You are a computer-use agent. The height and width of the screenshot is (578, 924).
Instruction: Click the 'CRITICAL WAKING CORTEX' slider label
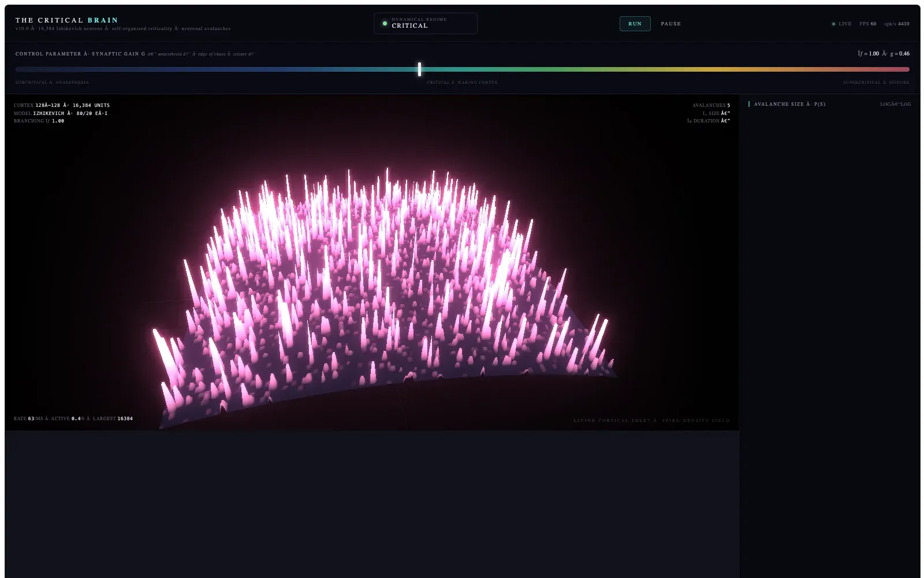click(x=462, y=83)
